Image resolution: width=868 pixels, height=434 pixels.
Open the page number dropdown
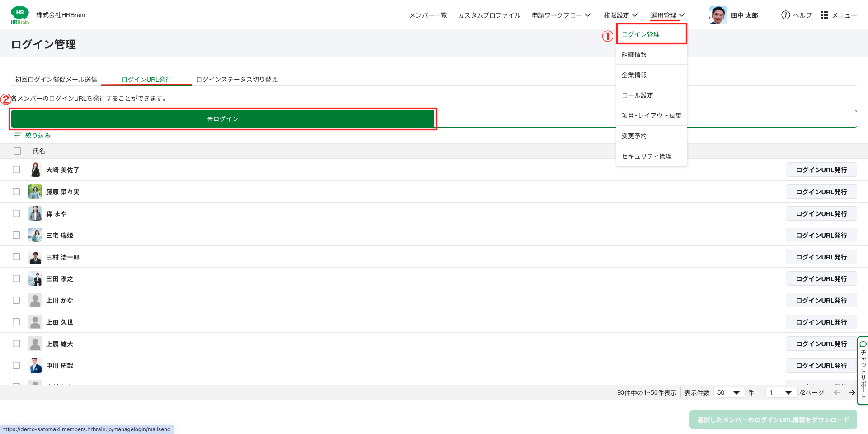pos(781,392)
